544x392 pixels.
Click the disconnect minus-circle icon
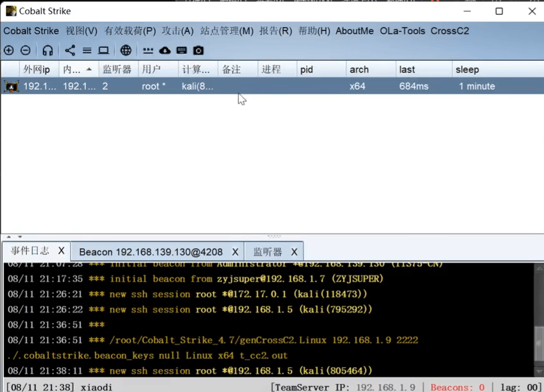point(25,50)
